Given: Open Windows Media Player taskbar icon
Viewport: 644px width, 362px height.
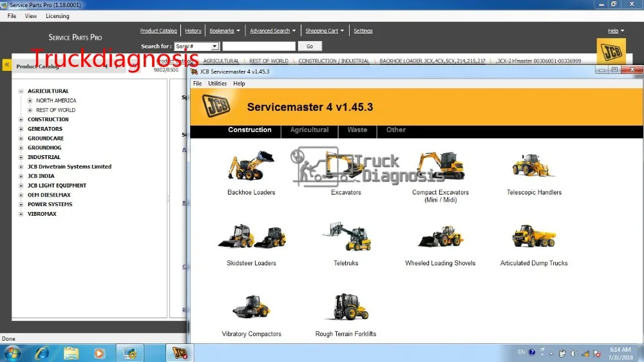Looking at the screenshot, I should (99, 354).
